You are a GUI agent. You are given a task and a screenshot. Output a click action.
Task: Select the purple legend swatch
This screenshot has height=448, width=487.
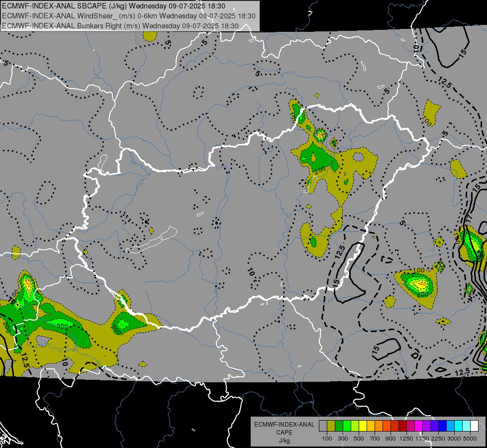(x=427, y=426)
